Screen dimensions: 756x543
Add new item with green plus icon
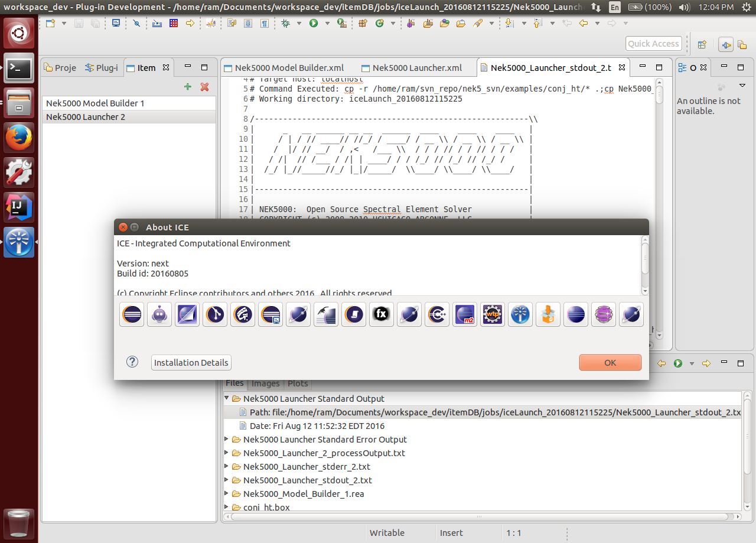coord(188,87)
